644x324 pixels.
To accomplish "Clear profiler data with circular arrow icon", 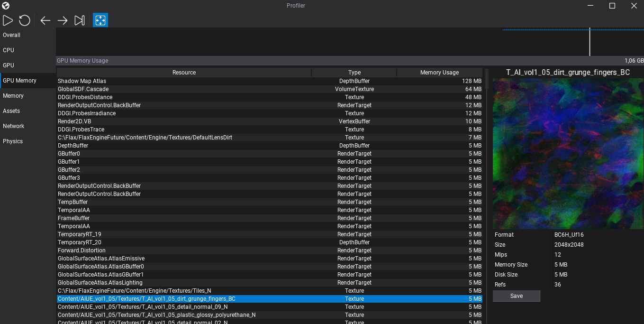I will click(x=25, y=20).
